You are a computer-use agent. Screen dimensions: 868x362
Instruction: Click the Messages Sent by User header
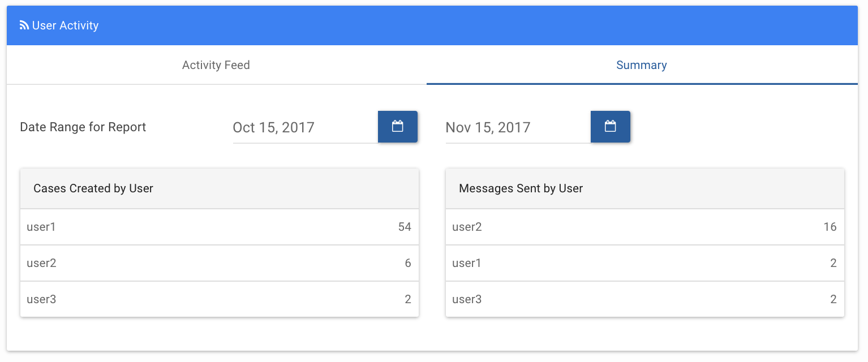(521, 188)
